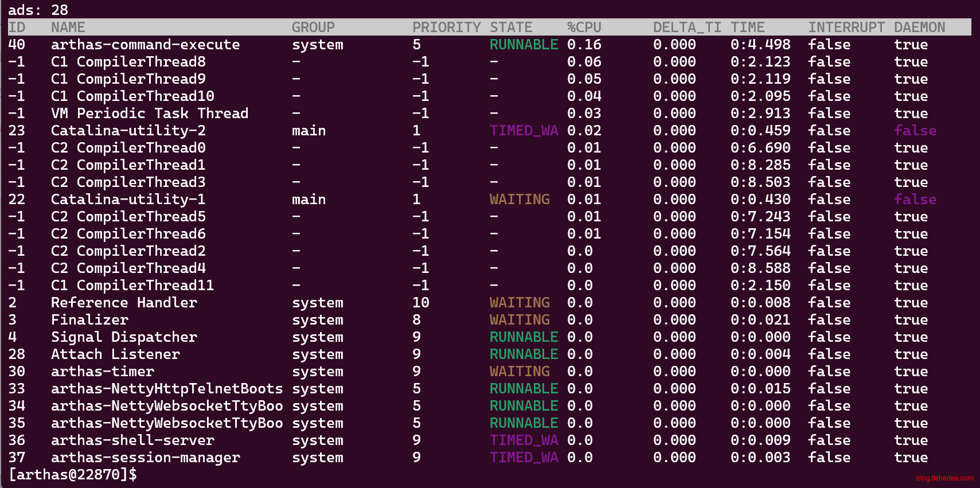Select the VM Periodic Task Thread row
The image size is (980, 488).
coord(150,114)
